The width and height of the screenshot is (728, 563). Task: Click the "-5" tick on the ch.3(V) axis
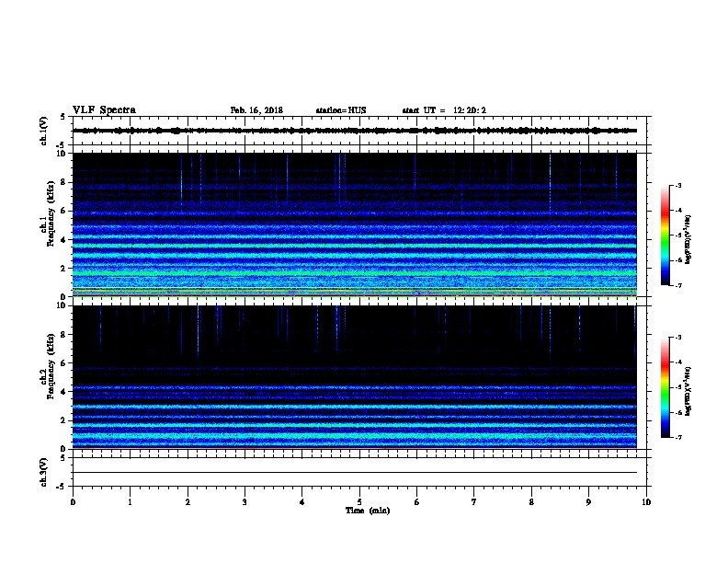click(x=61, y=487)
